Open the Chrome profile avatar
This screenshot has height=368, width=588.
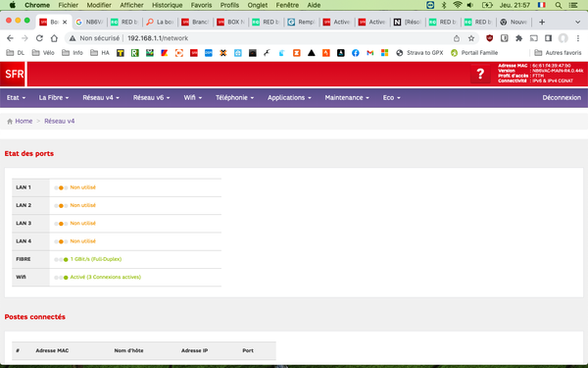point(563,38)
